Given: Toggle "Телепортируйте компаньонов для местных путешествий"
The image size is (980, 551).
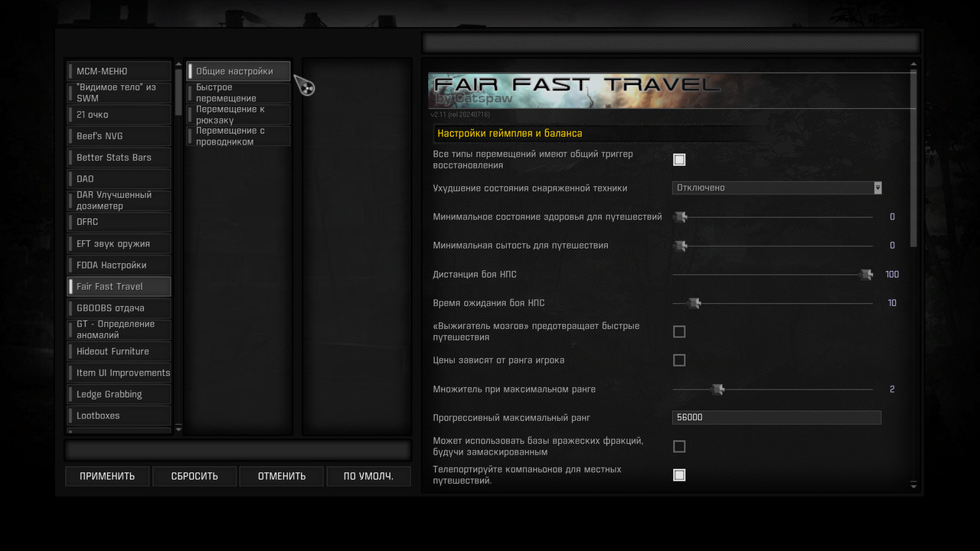Looking at the screenshot, I should 679,474.
